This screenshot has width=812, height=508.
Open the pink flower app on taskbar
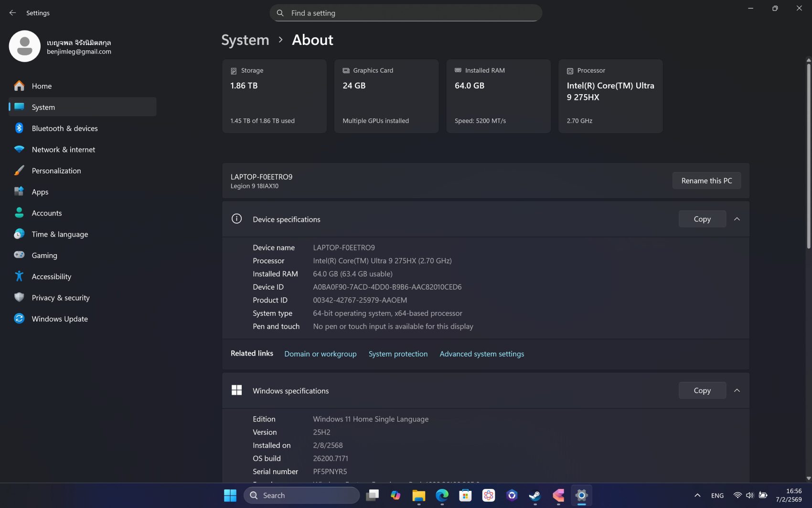click(489, 496)
